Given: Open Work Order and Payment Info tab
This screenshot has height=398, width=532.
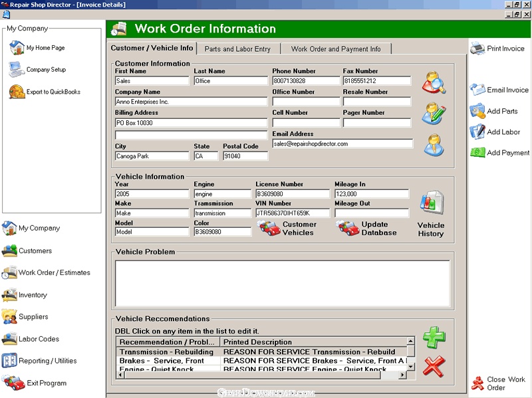Looking at the screenshot, I should 336,49.
